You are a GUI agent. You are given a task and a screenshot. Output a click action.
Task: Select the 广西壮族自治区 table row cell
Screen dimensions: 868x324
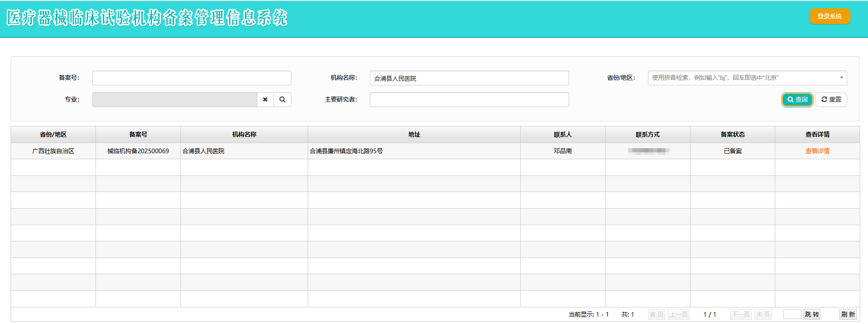click(53, 151)
